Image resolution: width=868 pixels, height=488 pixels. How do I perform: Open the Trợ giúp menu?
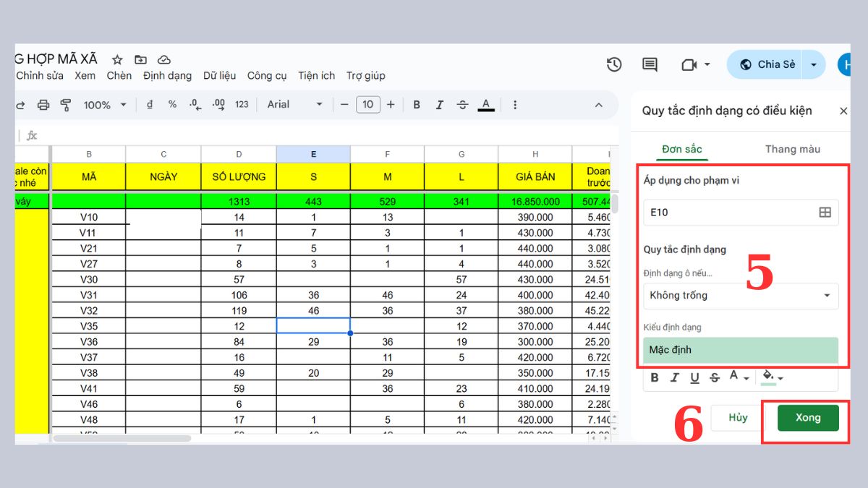(366, 75)
